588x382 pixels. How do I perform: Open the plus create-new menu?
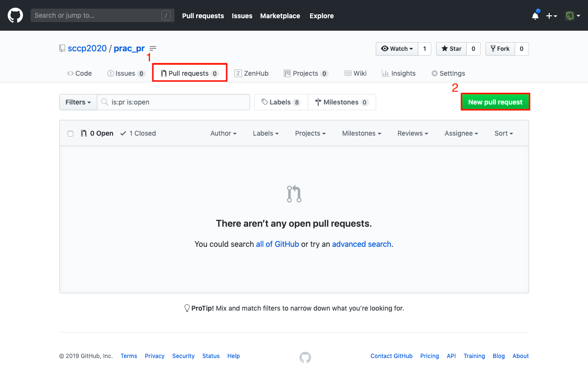tap(551, 16)
